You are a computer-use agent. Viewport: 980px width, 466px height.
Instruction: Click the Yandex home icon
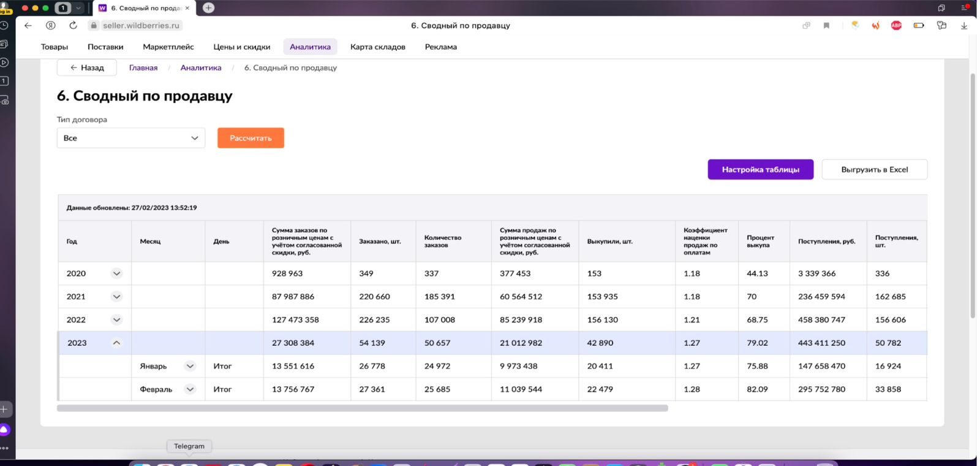click(x=51, y=26)
